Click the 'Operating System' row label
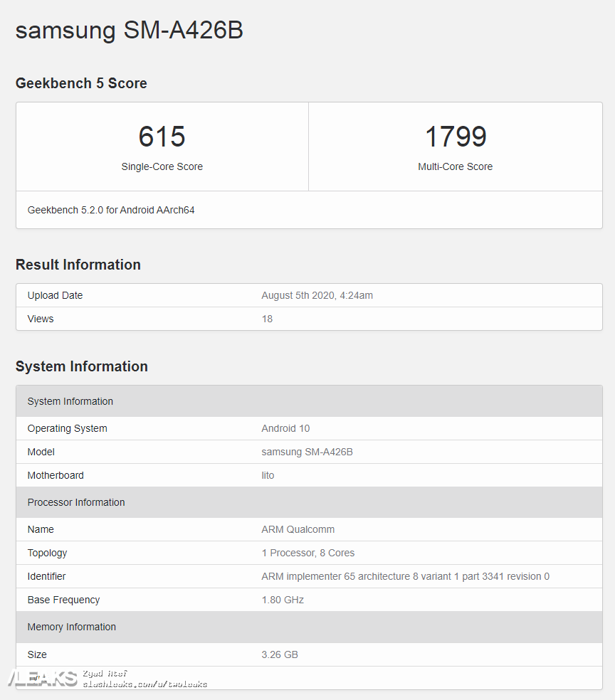 coord(67,428)
